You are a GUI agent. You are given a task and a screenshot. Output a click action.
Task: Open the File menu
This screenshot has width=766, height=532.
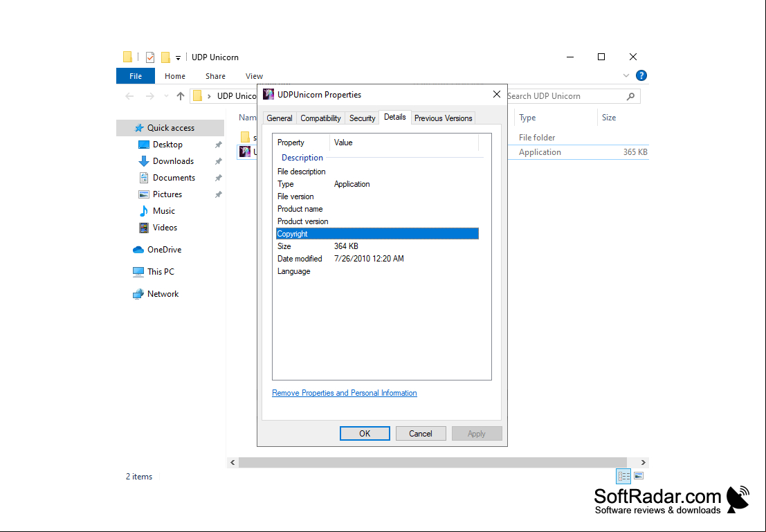[136, 75]
